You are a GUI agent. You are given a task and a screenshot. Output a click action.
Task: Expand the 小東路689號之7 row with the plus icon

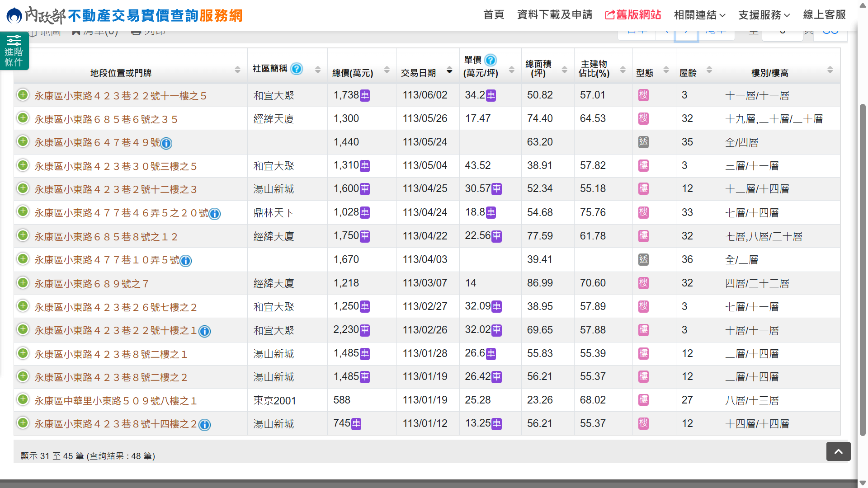23,283
